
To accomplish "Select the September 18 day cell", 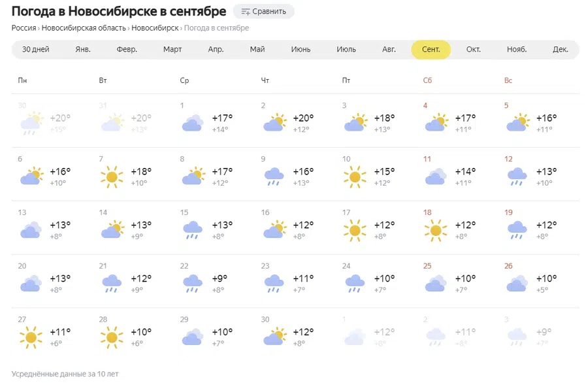I will tap(457, 227).
